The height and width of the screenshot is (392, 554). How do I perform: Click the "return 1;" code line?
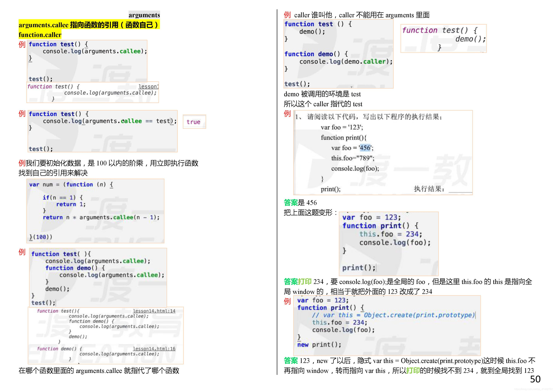pyautogui.click(x=71, y=204)
